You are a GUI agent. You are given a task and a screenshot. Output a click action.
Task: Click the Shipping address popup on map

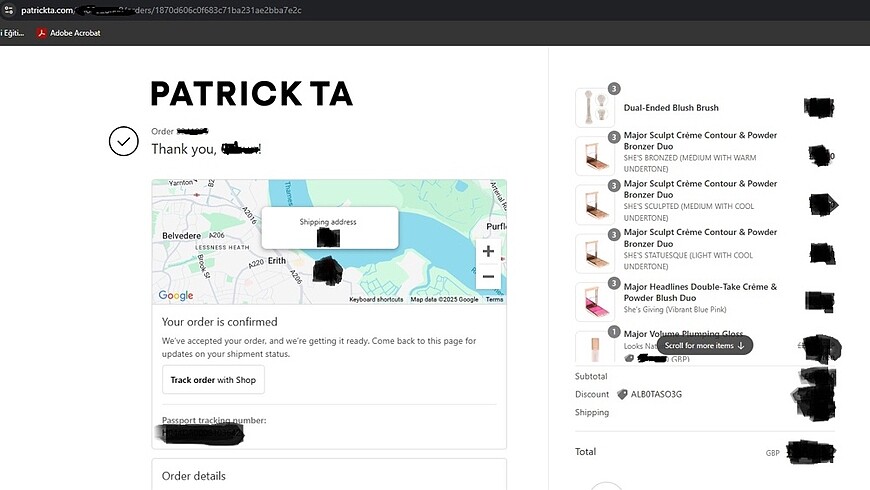pos(330,228)
